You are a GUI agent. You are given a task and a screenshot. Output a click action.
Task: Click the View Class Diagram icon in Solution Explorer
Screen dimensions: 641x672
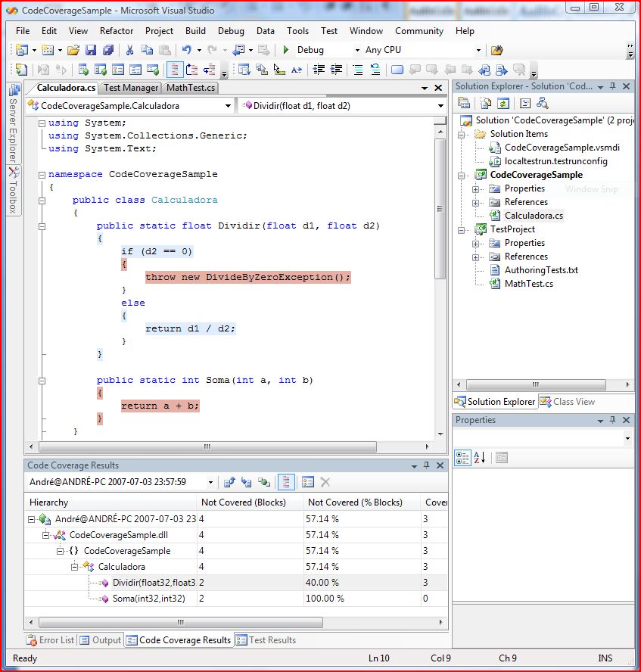542,103
